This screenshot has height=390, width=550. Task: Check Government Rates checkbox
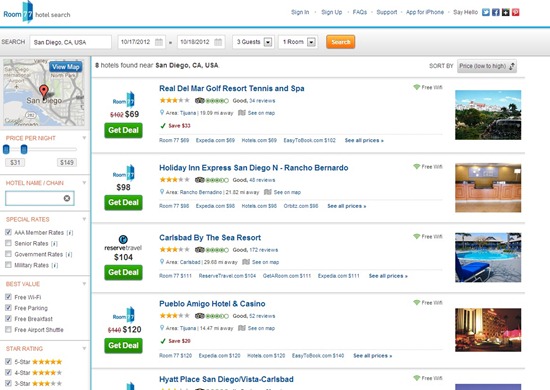click(x=8, y=254)
